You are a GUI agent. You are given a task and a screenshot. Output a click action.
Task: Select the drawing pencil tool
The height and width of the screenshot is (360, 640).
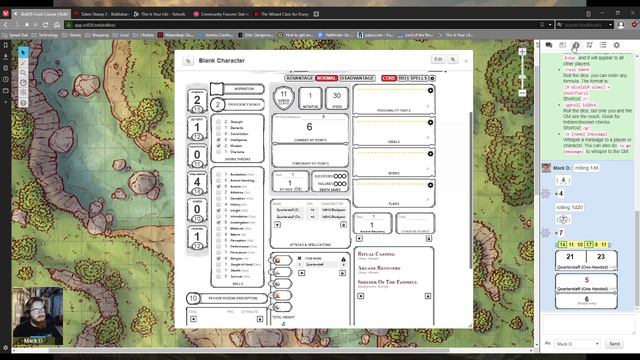tap(23, 62)
